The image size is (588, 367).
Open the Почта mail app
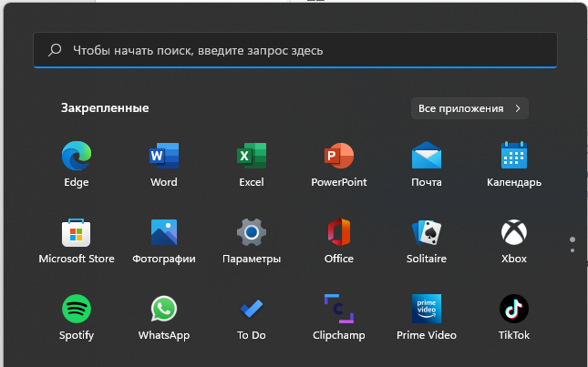[x=427, y=157]
